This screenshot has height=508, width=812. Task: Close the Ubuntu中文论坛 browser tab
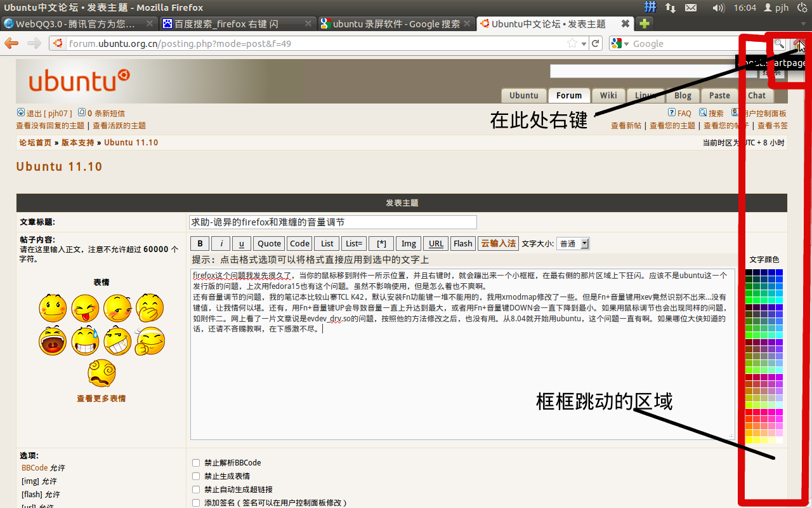(x=625, y=23)
